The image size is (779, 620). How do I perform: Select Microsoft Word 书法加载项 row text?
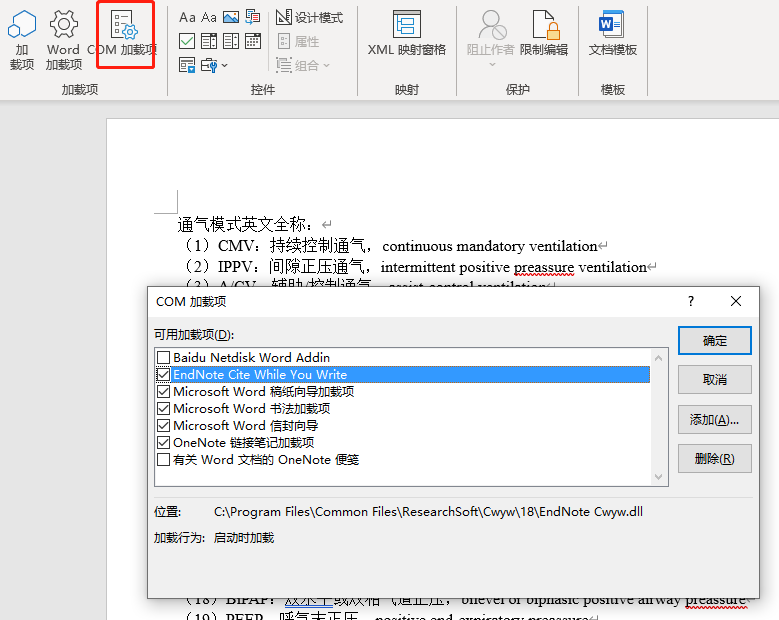[x=251, y=408]
